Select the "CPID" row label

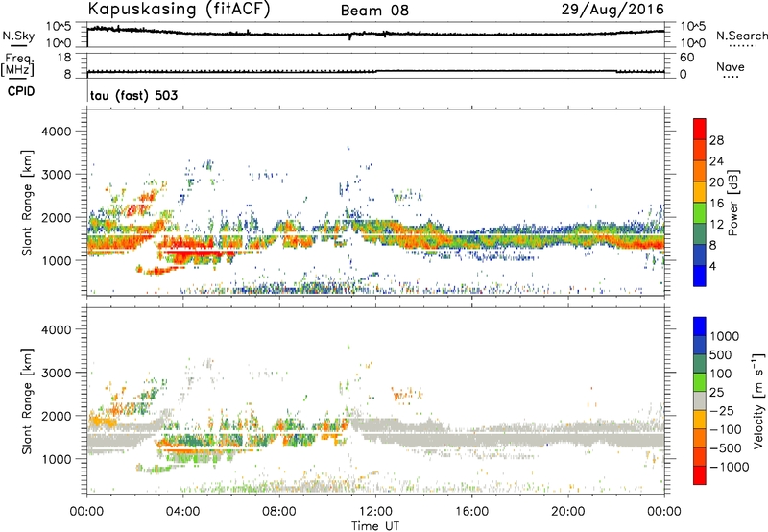pos(21,91)
